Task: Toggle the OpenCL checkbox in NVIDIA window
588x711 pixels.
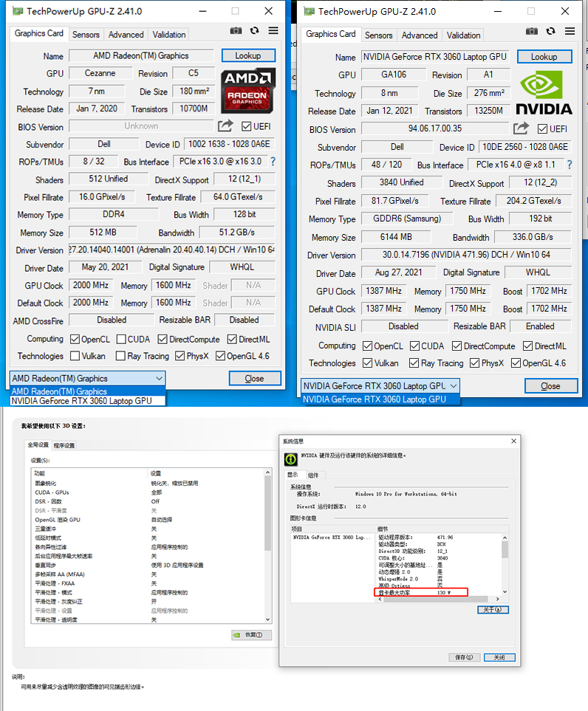Action: [x=368, y=346]
